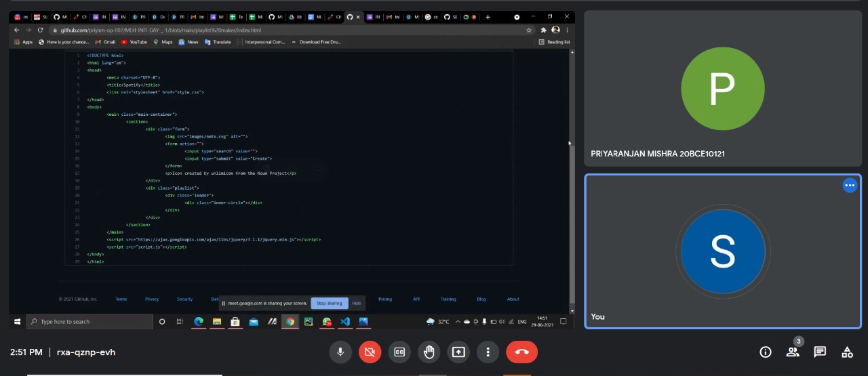Open the Maps bookmark
Viewport: 868px width, 376px height.
click(x=163, y=42)
